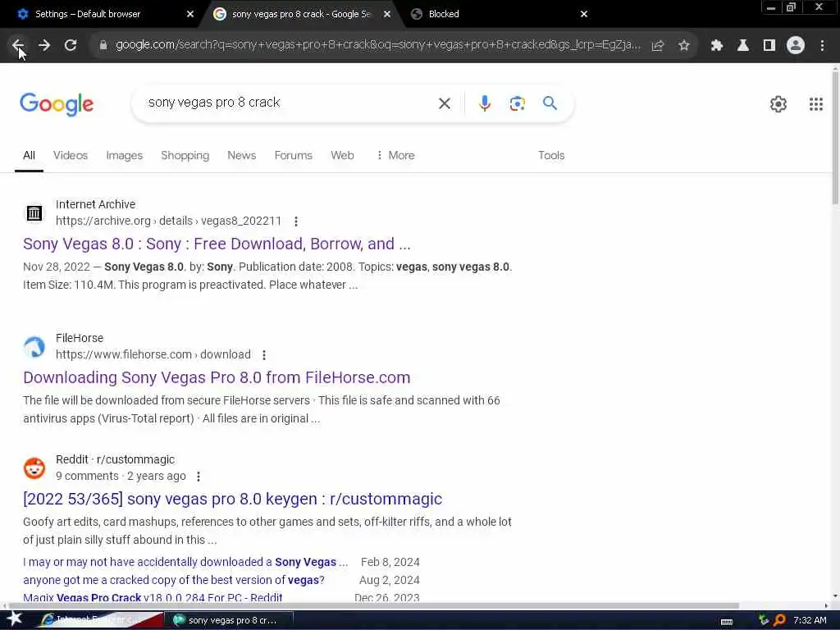Viewport: 840px width, 630px height.
Task: Open Chrome three-dot menu
Action: (822, 46)
